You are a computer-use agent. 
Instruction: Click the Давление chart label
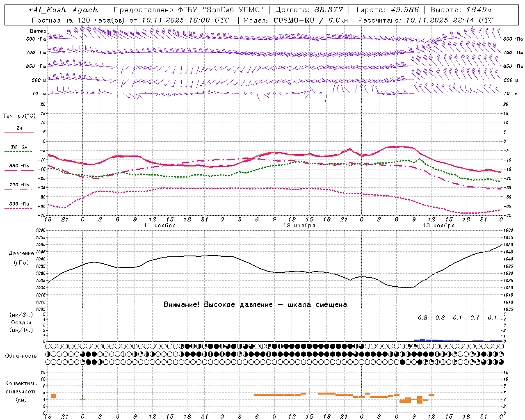click(21, 253)
